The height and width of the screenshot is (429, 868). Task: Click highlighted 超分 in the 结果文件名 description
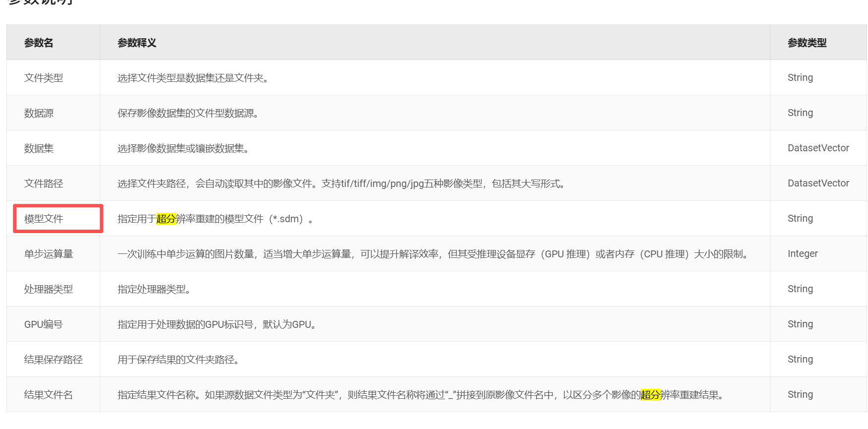pos(650,395)
